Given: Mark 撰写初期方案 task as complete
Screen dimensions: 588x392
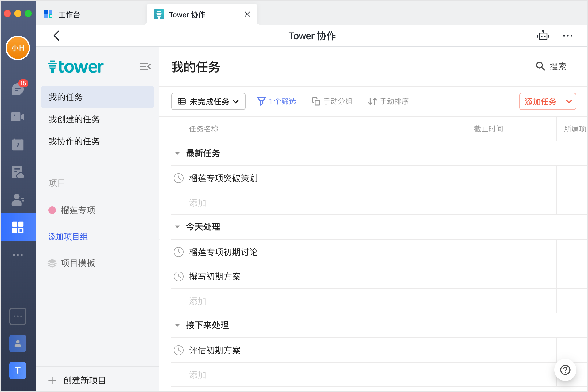Looking at the screenshot, I should tap(179, 276).
